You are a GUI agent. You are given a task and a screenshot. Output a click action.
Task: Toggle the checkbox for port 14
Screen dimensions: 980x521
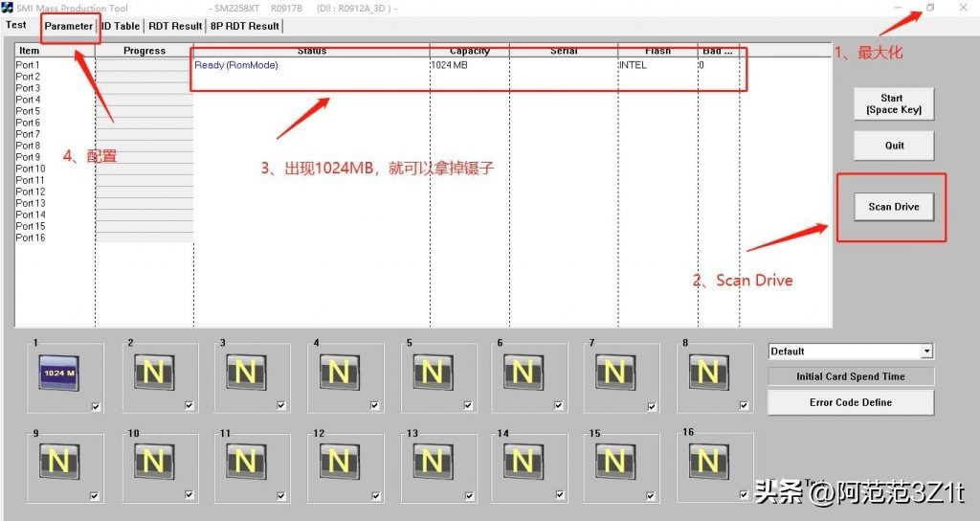(x=560, y=495)
